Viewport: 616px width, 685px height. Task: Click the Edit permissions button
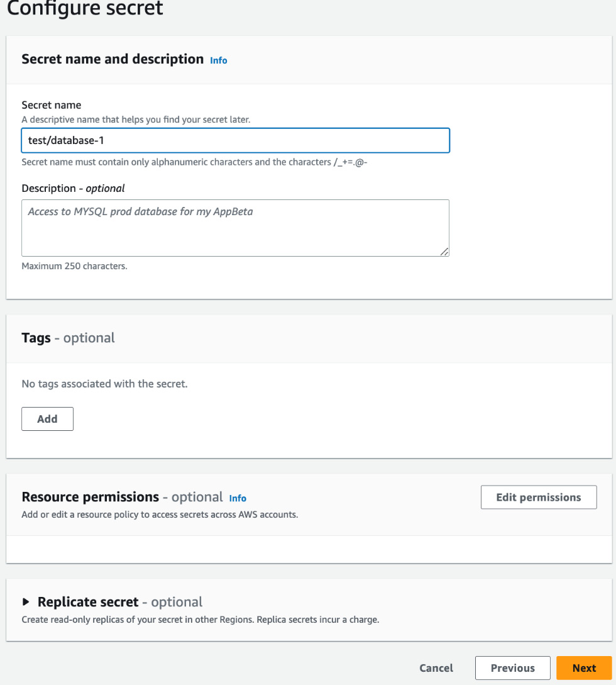(538, 497)
